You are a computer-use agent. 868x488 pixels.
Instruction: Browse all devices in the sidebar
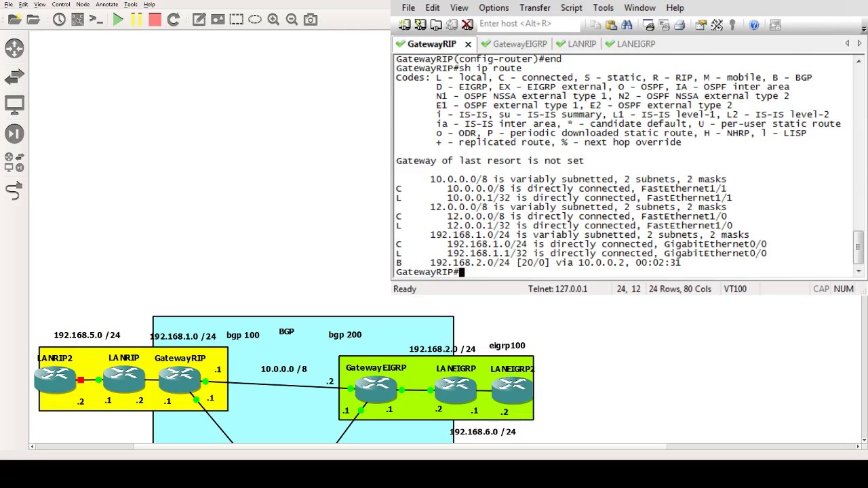coord(14,163)
